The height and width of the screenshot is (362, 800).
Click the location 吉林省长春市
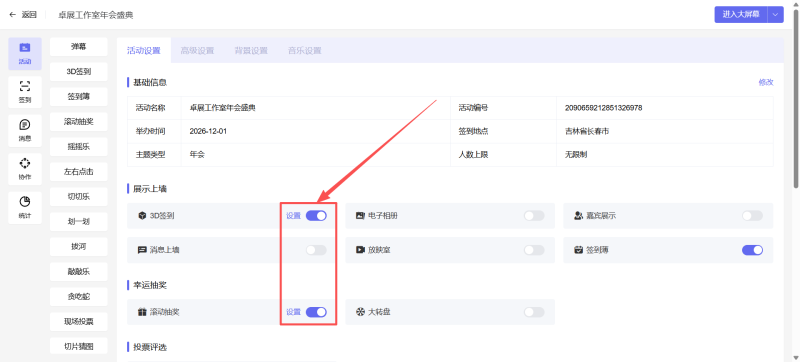[587, 131]
